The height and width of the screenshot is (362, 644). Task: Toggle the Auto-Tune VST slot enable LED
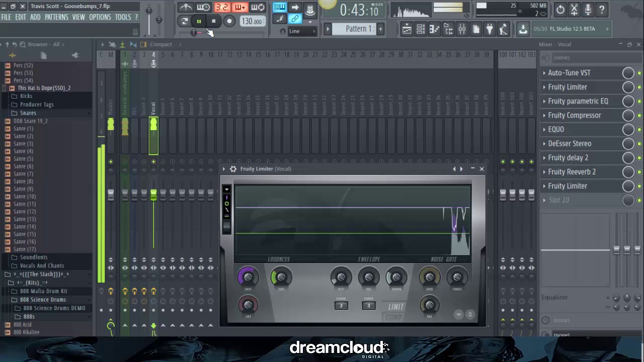pos(639,73)
